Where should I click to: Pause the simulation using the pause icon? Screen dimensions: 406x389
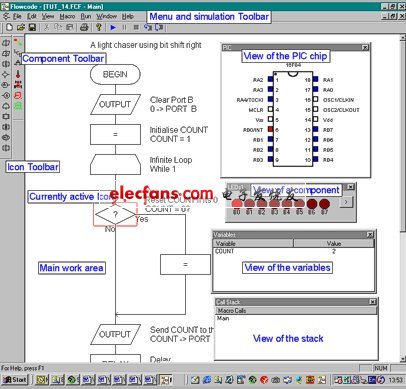click(x=124, y=28)
